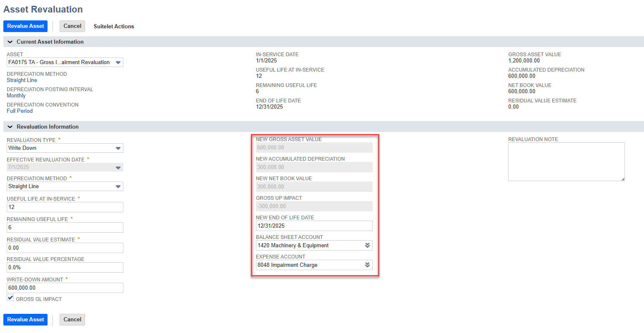
Task: Click the New End of Life Date field
Action: [x=313, y=226]
